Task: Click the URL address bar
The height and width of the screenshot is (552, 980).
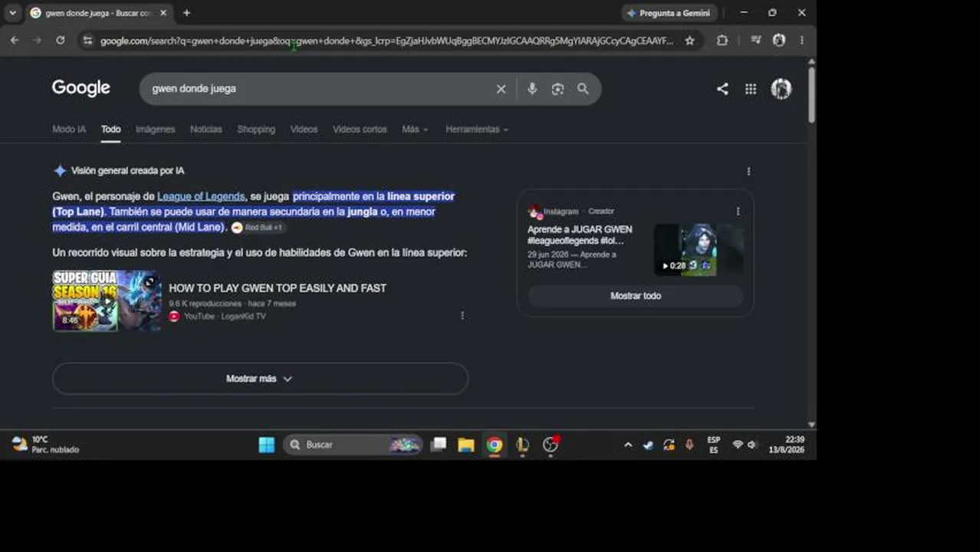Action: click(386, 41)
